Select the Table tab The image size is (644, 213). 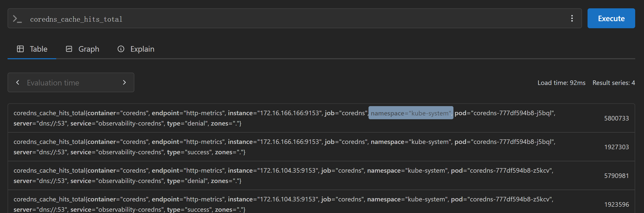[32, 49]
